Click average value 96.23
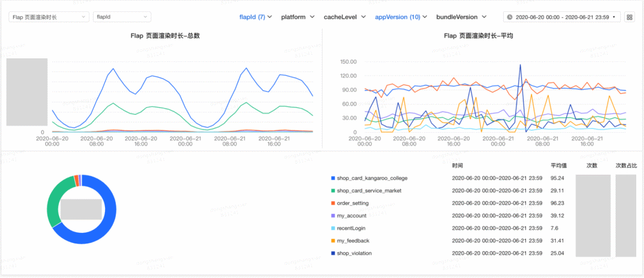This screenshot has width=644, height=278. [558, 204]
